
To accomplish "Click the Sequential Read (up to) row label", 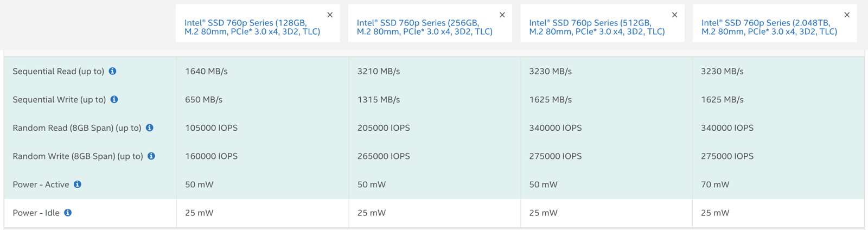I will pos(58,71).
